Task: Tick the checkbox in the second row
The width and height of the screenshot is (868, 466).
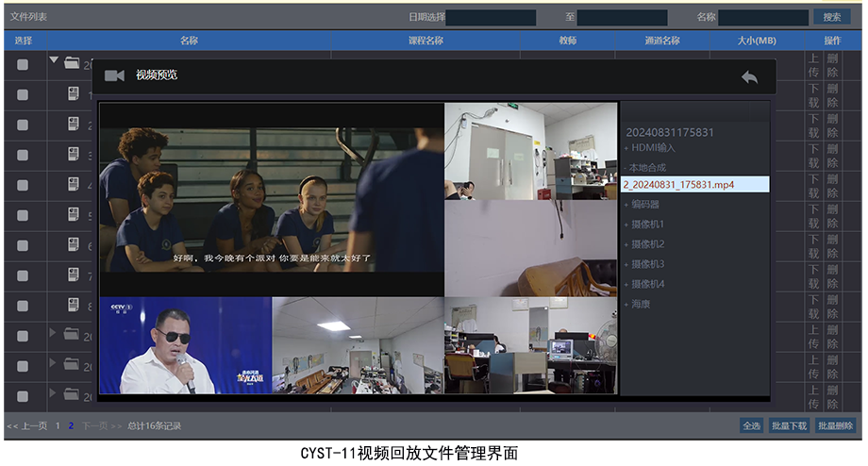Action: (x=23, y=94)
